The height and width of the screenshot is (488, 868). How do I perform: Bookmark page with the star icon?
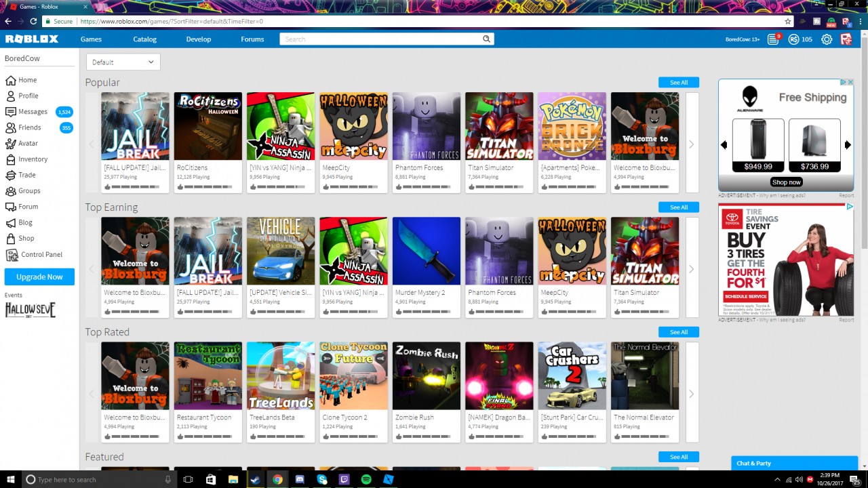[x=788, y=21]
